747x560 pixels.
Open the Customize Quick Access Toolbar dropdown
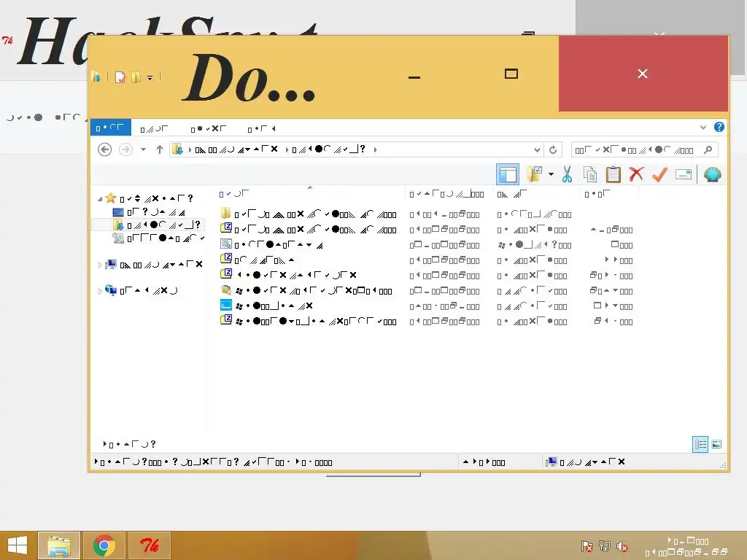point(150,77)
